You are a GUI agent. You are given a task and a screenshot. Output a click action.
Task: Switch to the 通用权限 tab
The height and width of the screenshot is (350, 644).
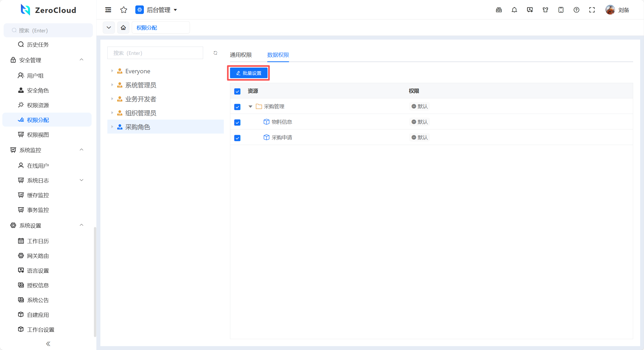point(241,55)
